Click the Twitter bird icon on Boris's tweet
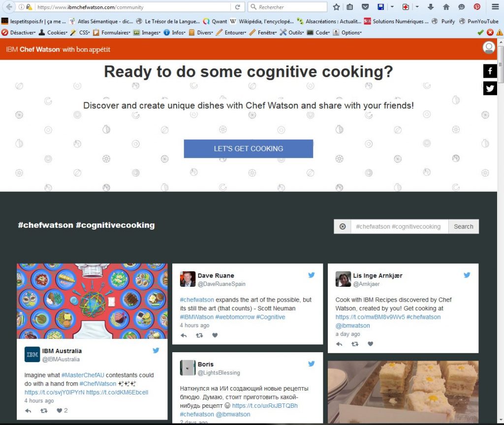Viewport: 504px width, 425px height. click(x=311, y=364)
